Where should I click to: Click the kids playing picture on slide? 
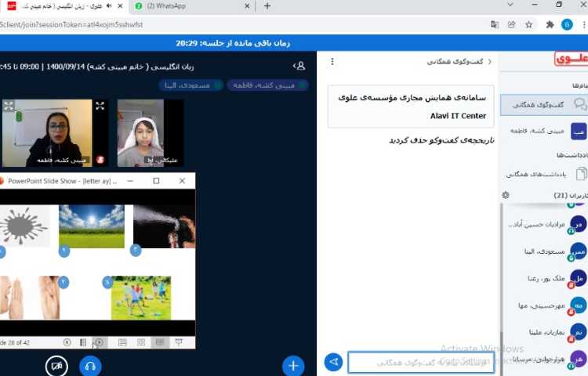[x=141, y=298]
